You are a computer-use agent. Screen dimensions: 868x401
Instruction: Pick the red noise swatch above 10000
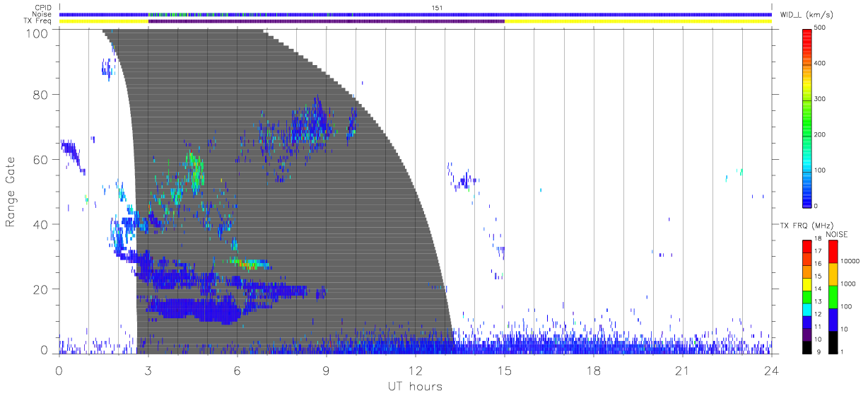pos(833,251)
